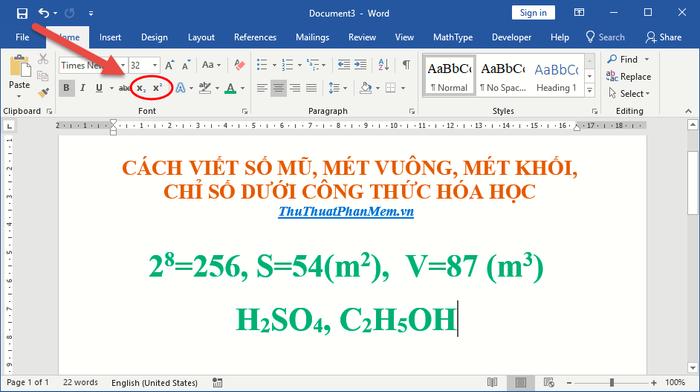Toggle Bold formatting
This screenshot has height=392, width=700.
click(67, 88)
